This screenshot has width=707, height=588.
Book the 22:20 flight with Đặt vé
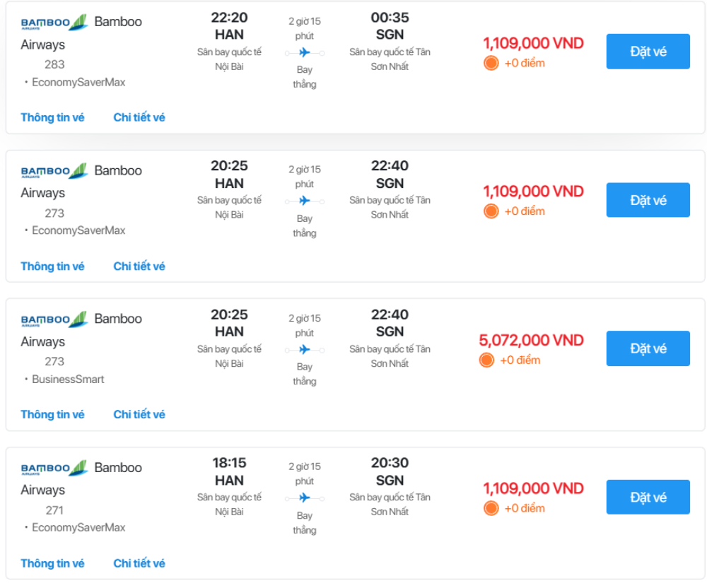coord(648,52)
